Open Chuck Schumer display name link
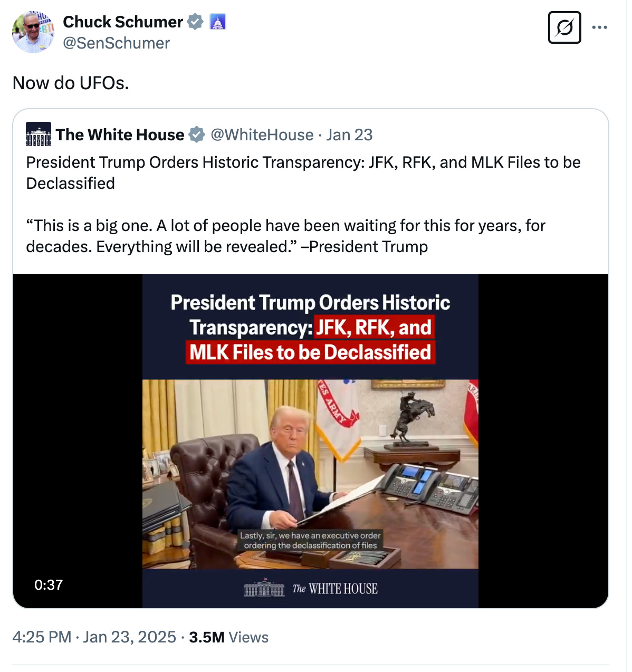This screenshot has width=632, height=672. click(123, 22)
